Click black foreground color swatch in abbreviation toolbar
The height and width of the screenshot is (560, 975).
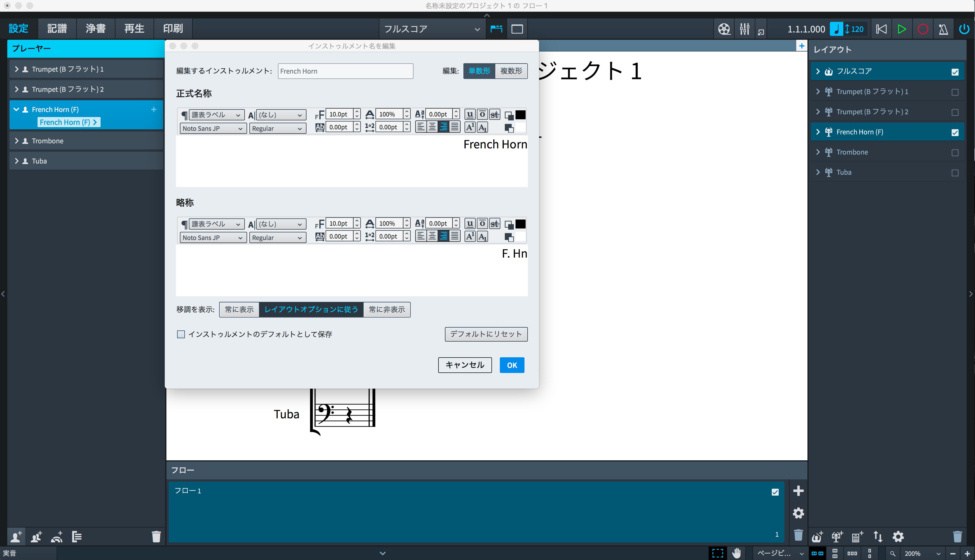point(520,223)
